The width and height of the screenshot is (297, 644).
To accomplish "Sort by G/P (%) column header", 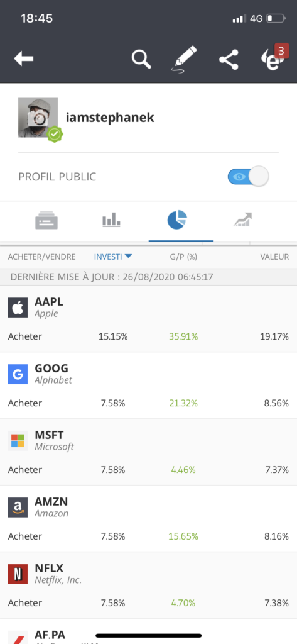I will tap(183, 257).
